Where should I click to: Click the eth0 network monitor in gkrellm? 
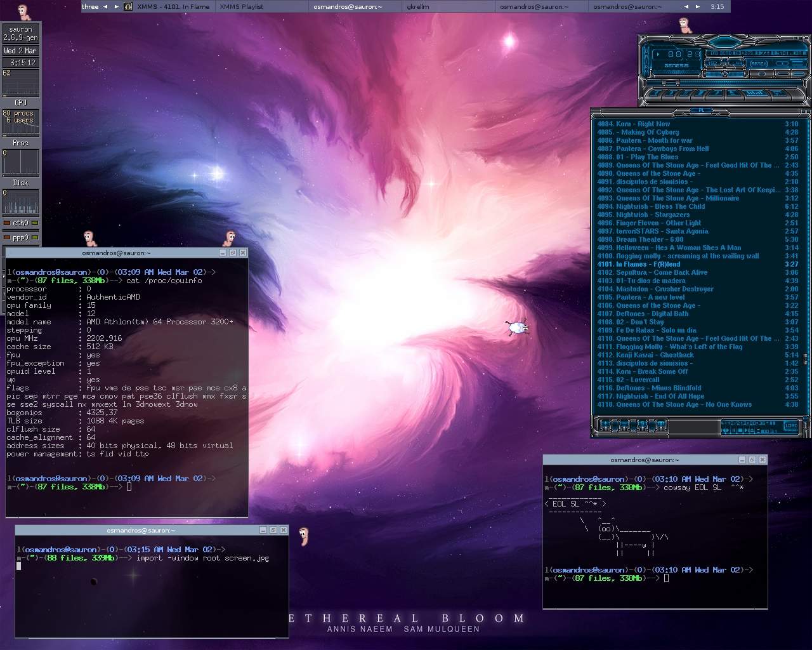pos(20,223)
